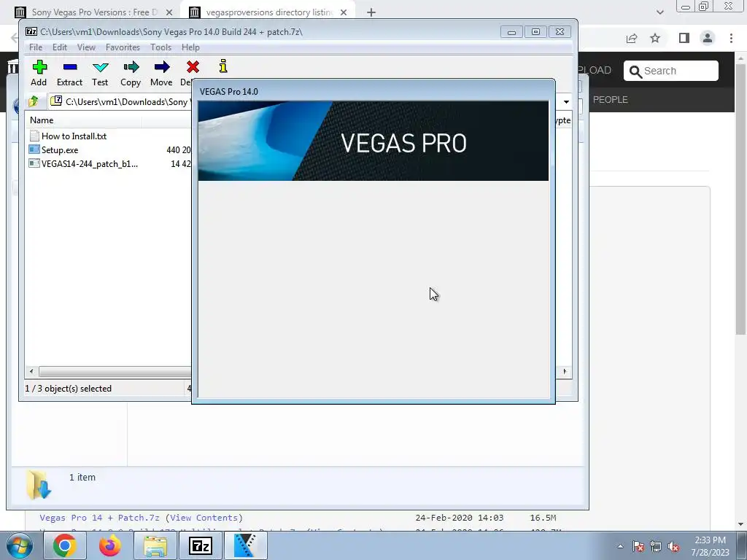Show hidden tray icons with the arrow
The image size is (747, 560).
(620, 546)
